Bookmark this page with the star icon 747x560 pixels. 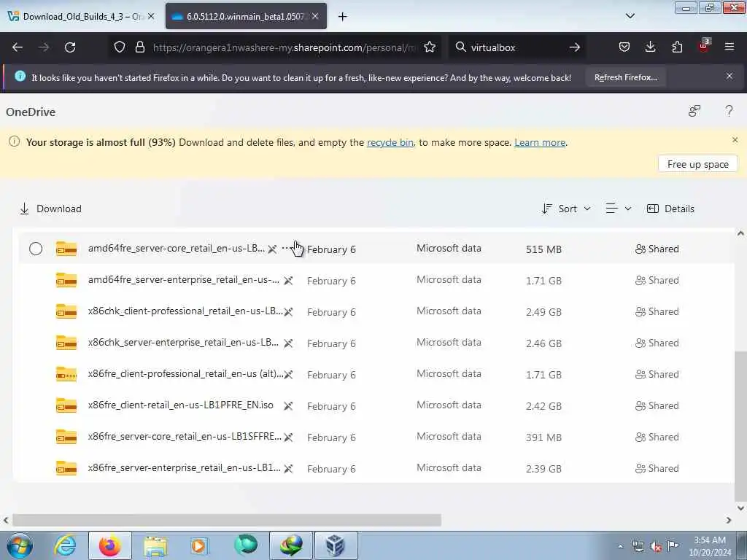point(430,47)
